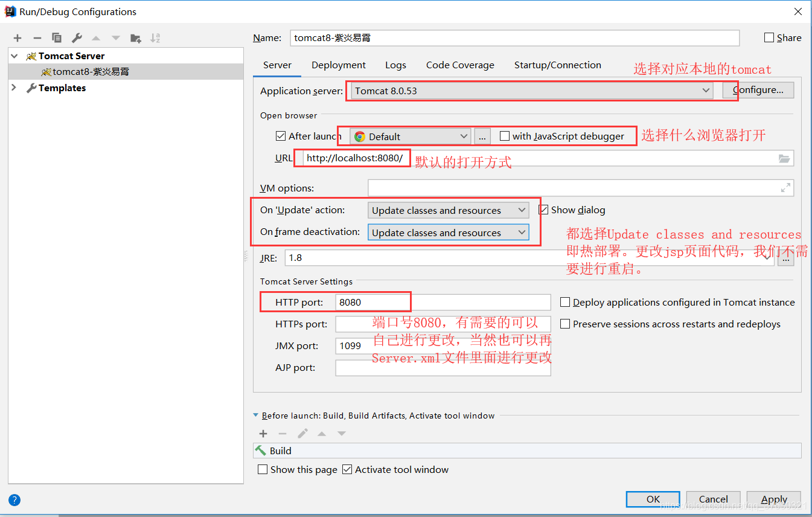Toggle the Show dialog checkbox
The width and height of the screenshot is (812, 517).
coord(543,210)
